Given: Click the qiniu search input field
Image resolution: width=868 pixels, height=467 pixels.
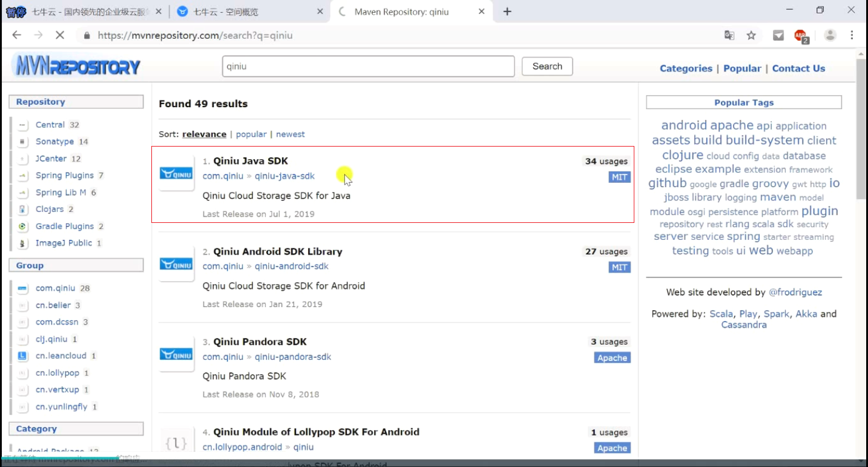Looking at the screenshot, I should pyautogui.click(x=368, y=66).
